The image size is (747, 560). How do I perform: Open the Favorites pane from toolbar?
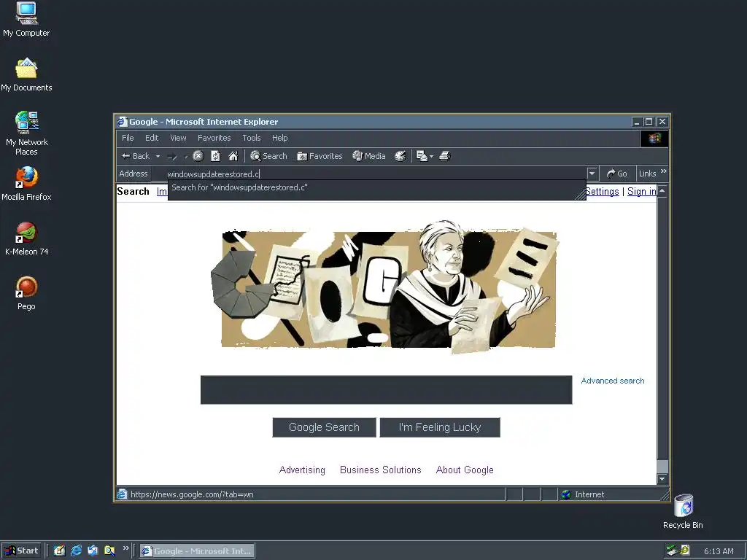pos(320,156)
